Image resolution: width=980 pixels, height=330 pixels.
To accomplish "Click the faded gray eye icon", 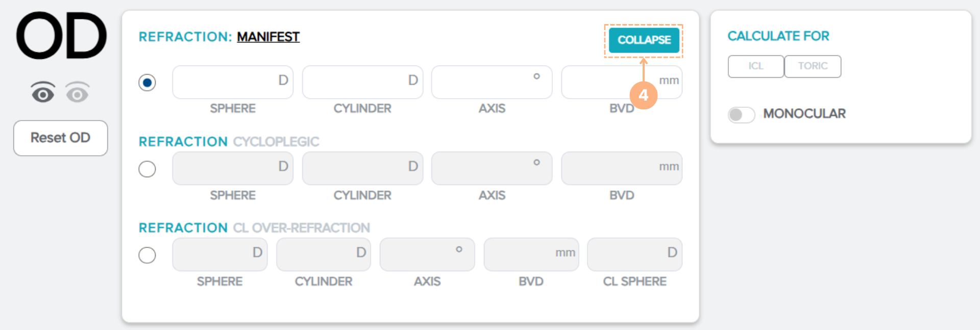I will pyautogui.click(x=77, y=92).
